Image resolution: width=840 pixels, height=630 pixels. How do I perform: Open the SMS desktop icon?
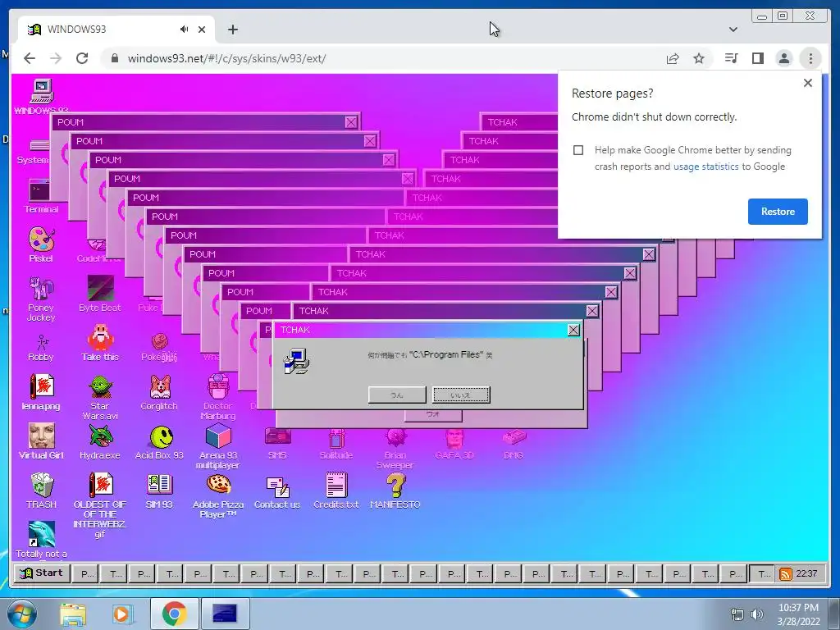pos(277,444)
